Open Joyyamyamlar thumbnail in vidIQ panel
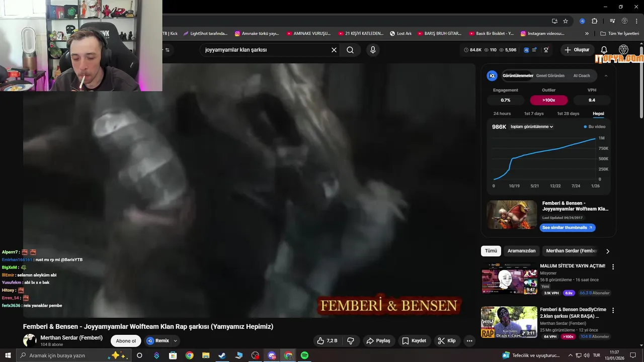The width and height of the screenshot is (644, 362). (512, 215)
